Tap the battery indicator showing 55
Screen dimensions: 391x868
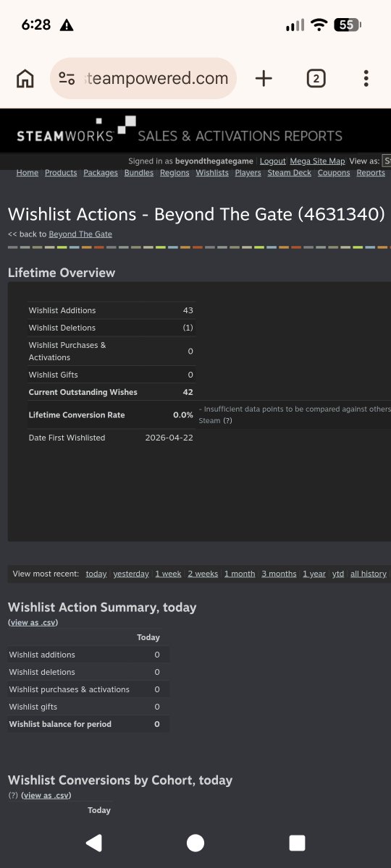click(346, 25)
